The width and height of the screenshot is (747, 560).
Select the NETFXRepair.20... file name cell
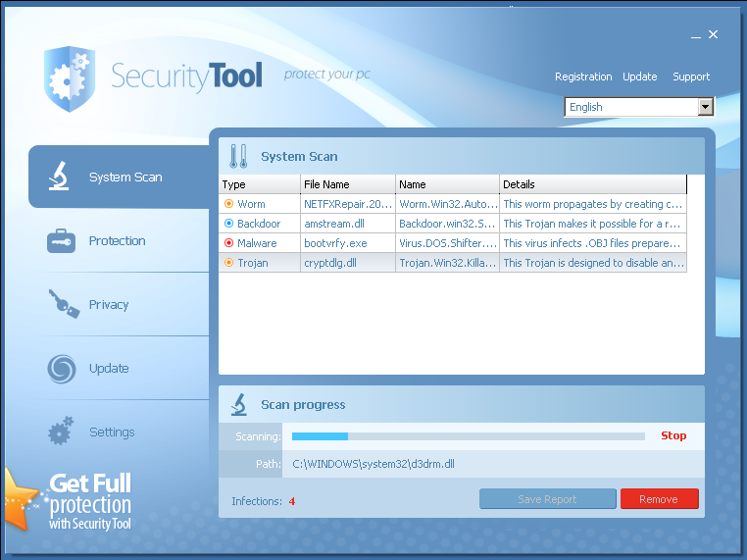(x=348, y=204)
